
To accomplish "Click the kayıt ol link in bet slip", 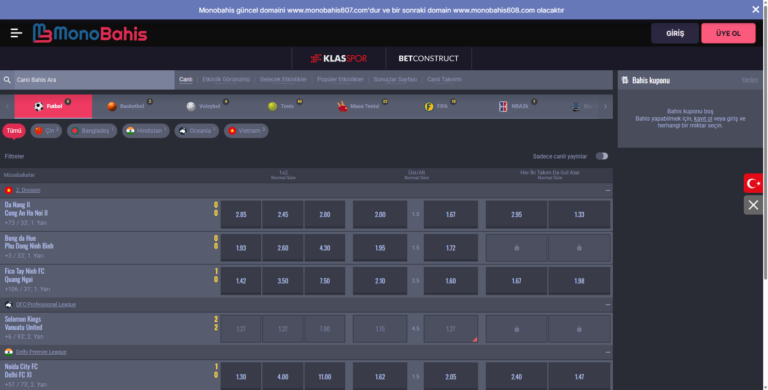I will pos(703,119).
